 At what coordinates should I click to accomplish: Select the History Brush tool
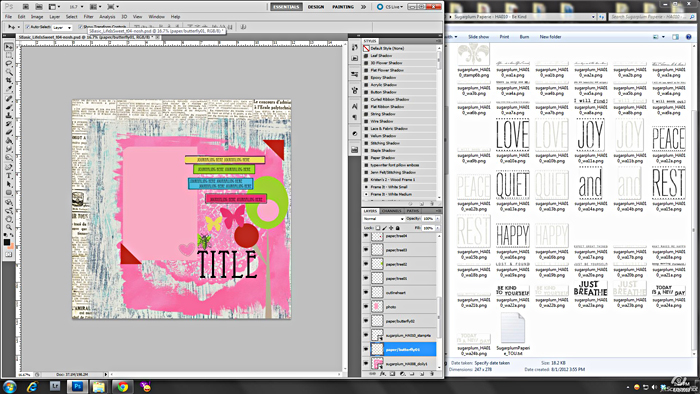(8, 124)
